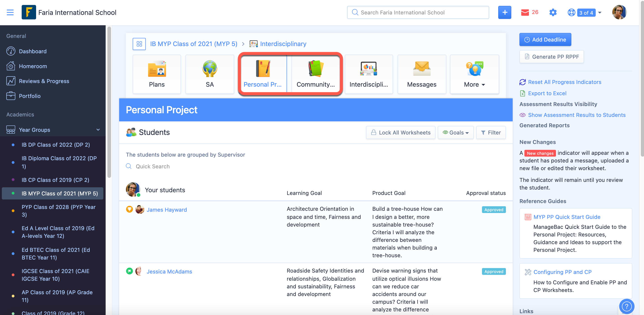Click the Students group icon
The height and width of the screenshot is (315, 644).
tap(131, 132)
